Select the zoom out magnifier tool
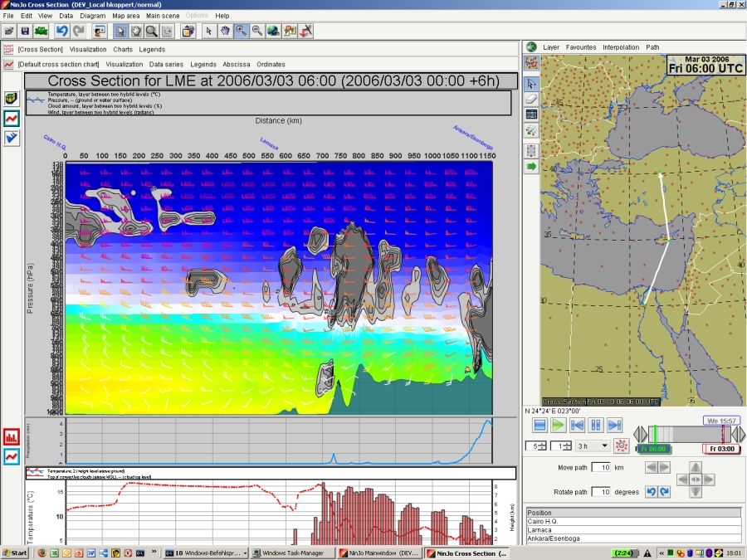Viewport: 747px width, 560px height. [257, 32]
